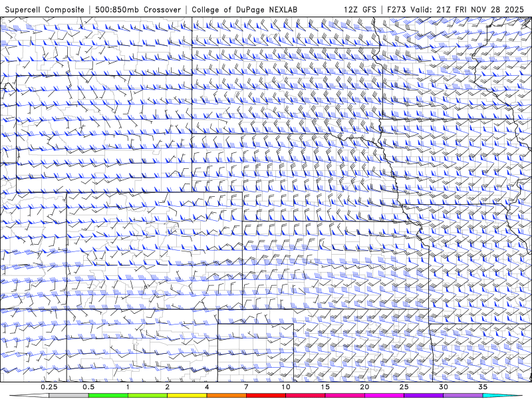532x399 pixels.
Task: Click the legend value 30
Action: 443,387
